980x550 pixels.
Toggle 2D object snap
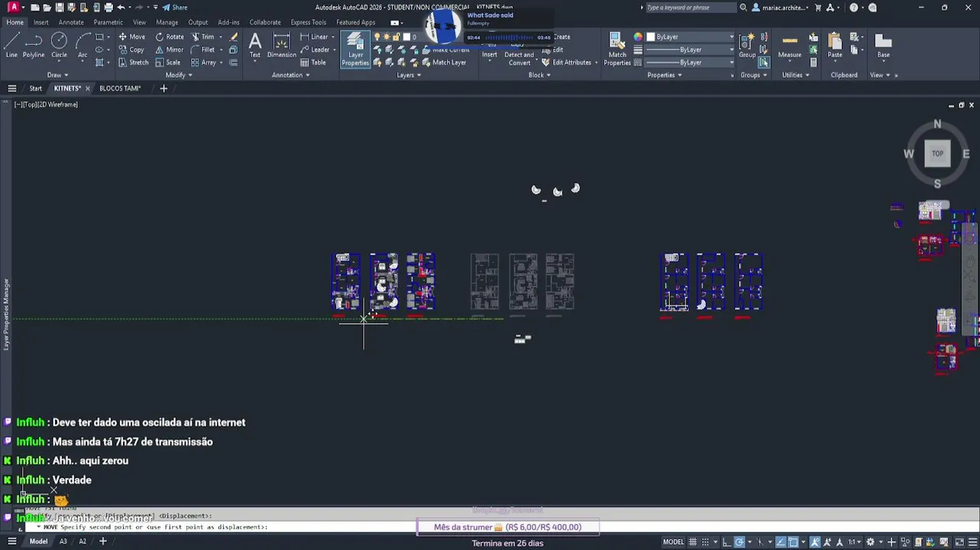coord(793,542)
